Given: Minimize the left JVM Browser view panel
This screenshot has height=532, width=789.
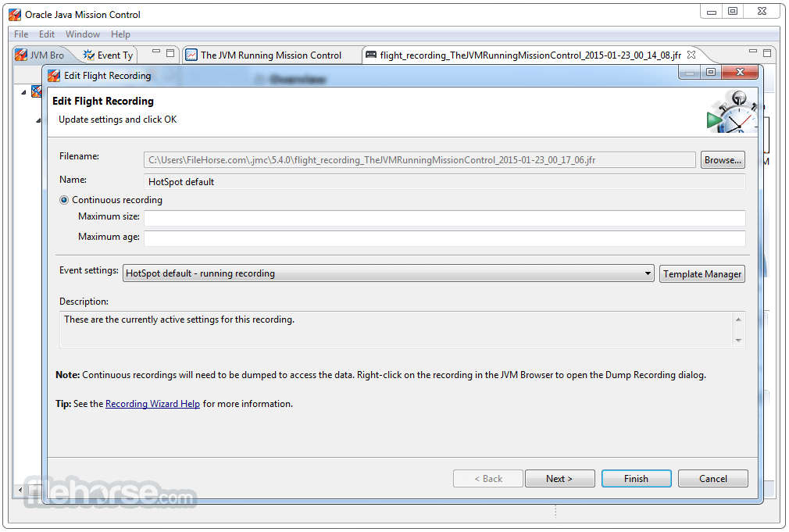Looking at the screenshot, I should click(x=156, y=53).
